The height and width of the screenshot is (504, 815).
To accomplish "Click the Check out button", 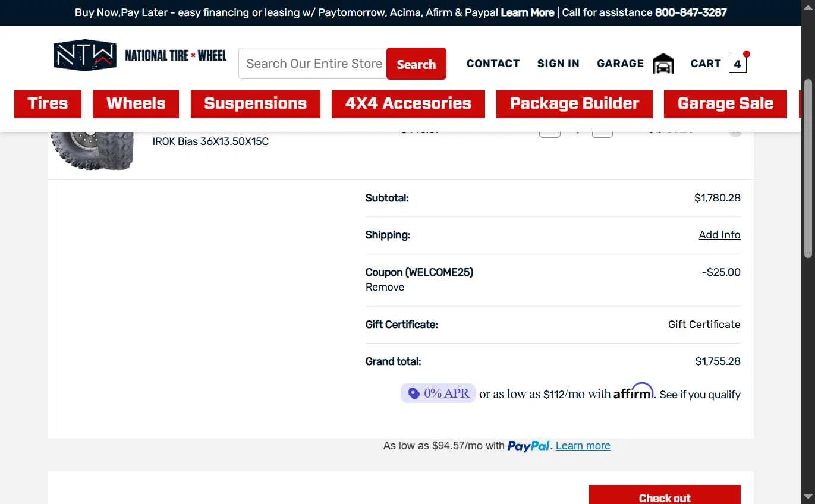I will 665,496.
